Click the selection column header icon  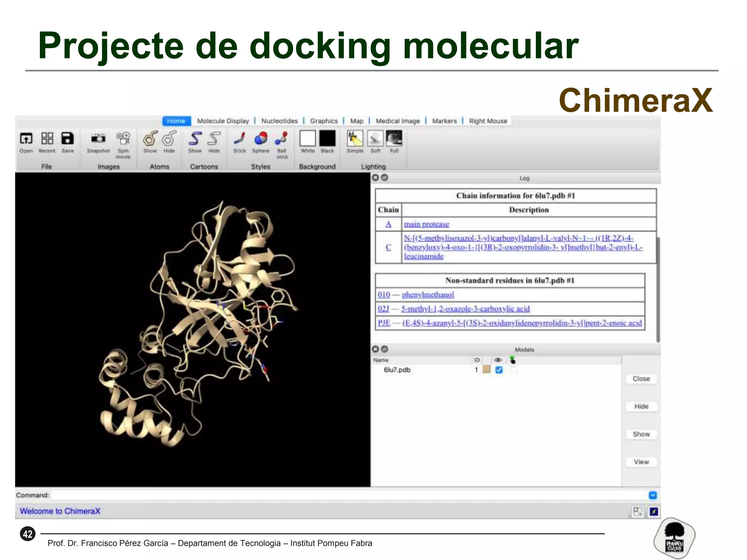512,360
